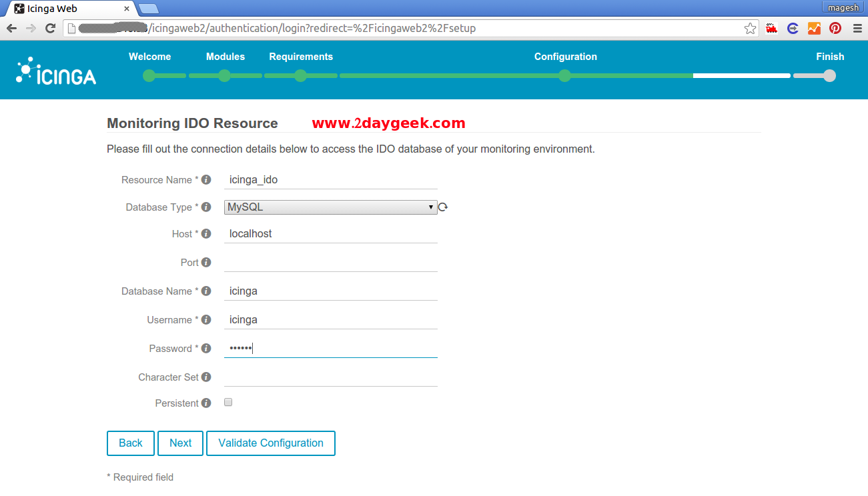Click the Persistent info icon
This screenshot has height=496, width=868.
(x=206, y=403)
